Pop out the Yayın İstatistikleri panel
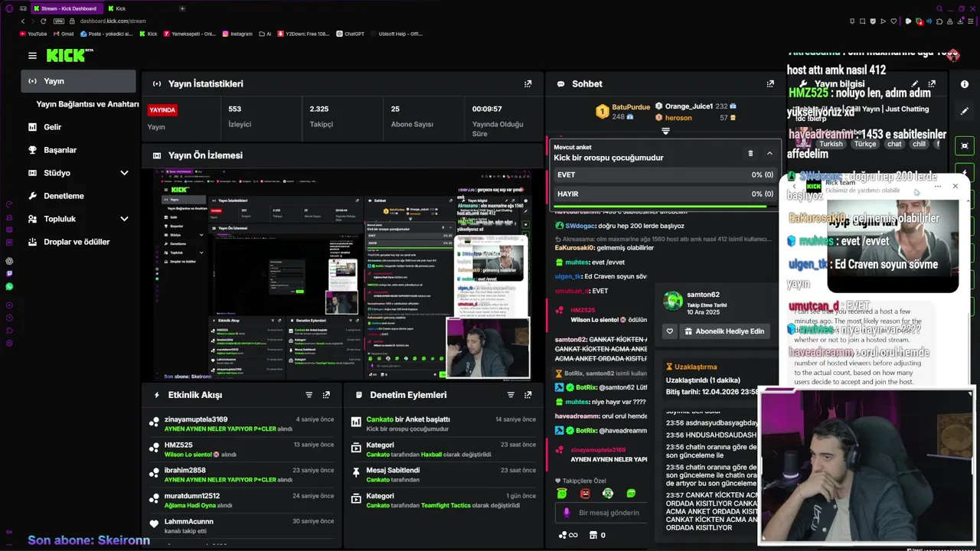The height and width of the screenshot is (551, 980). [x=528, y=83]
